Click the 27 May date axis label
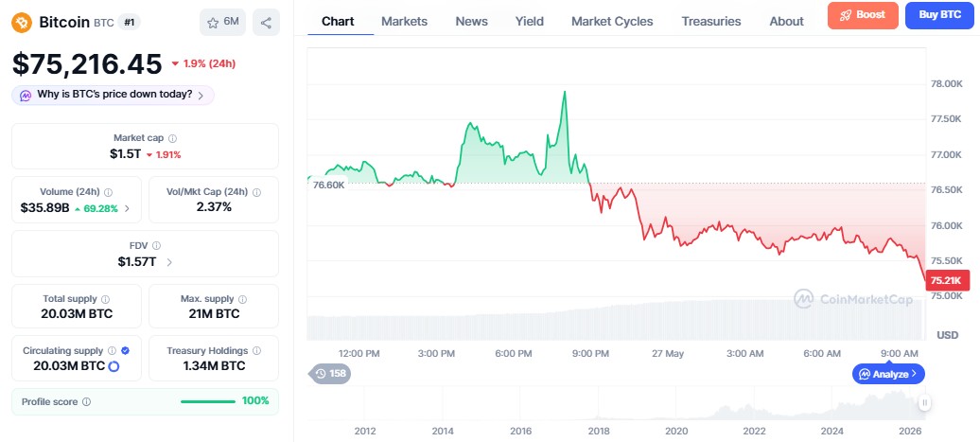 pos(668,353)
